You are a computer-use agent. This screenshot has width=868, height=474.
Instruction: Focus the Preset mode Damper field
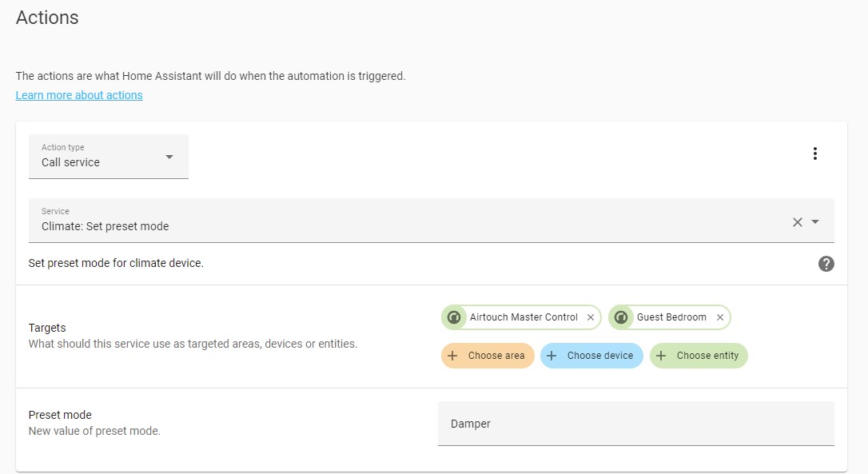click(636, 424)
